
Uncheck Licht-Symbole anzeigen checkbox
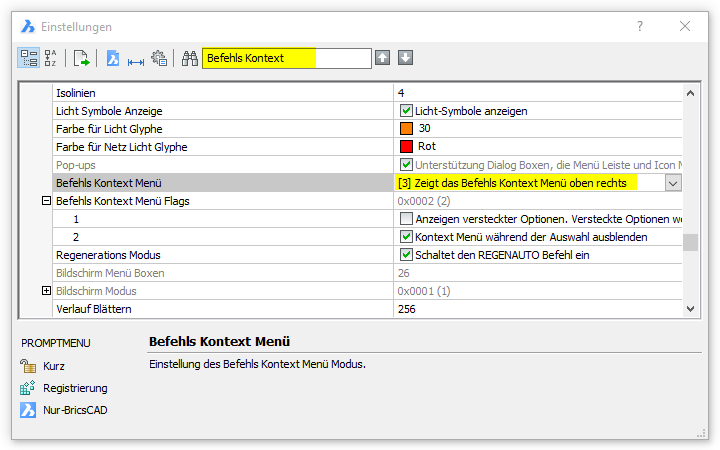(406, 111)
